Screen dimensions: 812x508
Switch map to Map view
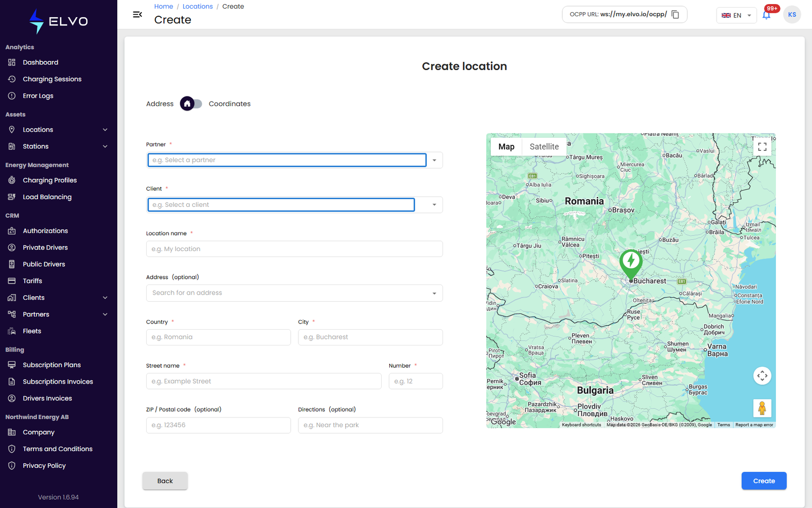pos(506,147)
